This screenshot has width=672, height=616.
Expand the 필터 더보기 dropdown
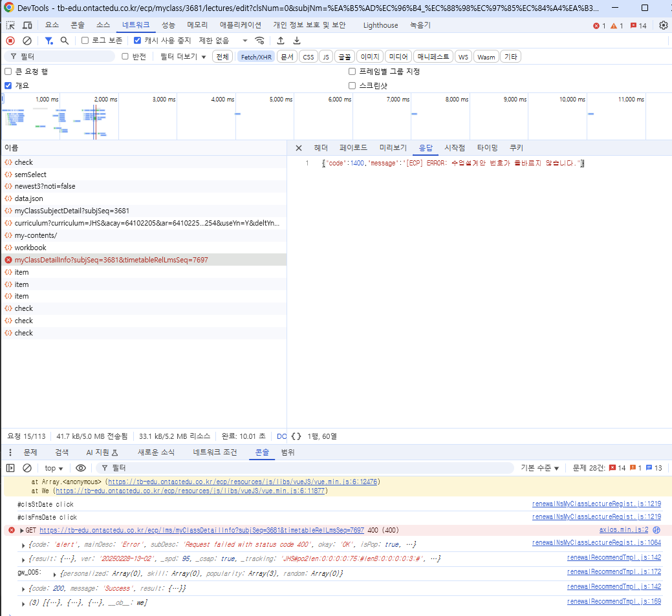click(183, 57)
